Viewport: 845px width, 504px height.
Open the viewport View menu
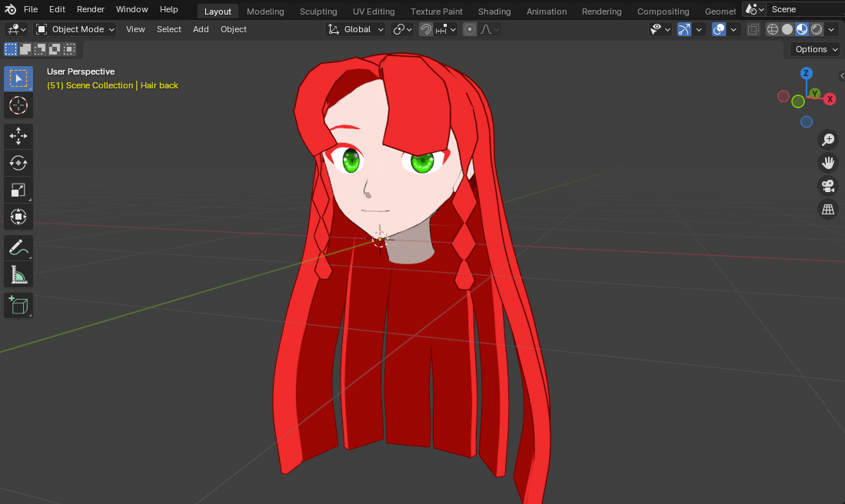coord(135,30)
